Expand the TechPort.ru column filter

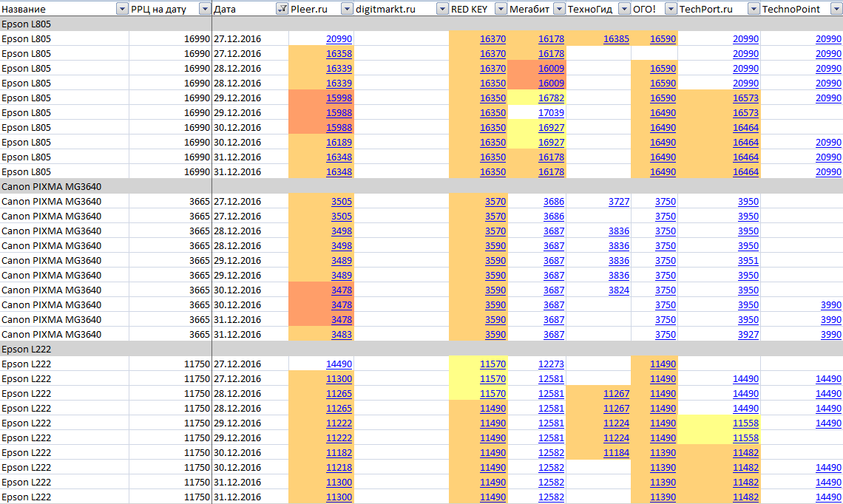point(754,9)
